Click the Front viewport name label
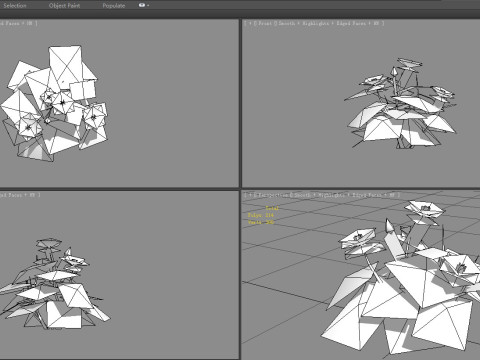 point(265,23)
